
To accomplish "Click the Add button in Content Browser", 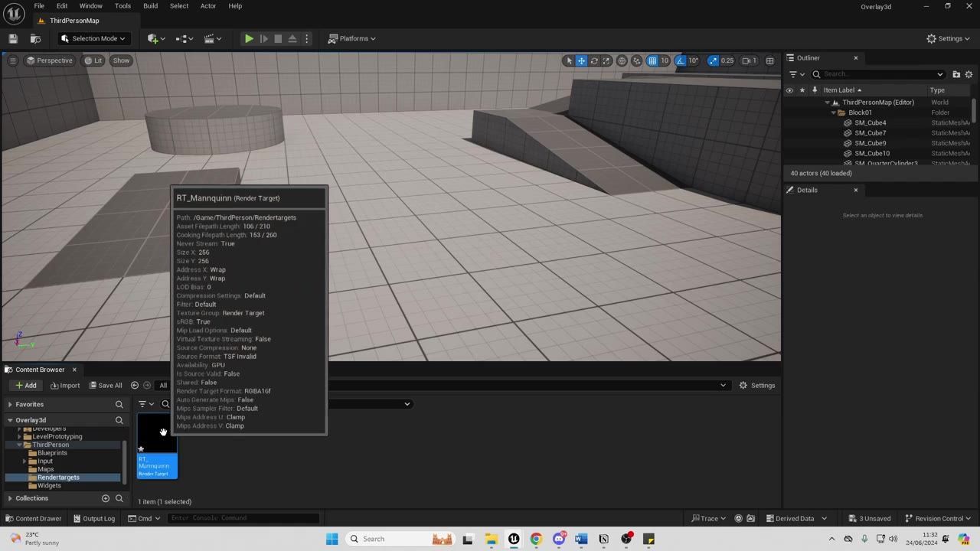I will point(26,385).
